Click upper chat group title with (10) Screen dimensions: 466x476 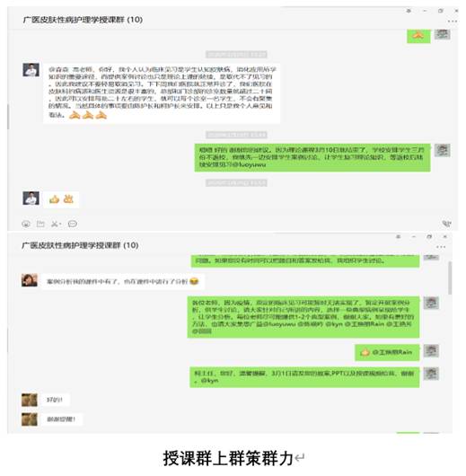(83, 20)
